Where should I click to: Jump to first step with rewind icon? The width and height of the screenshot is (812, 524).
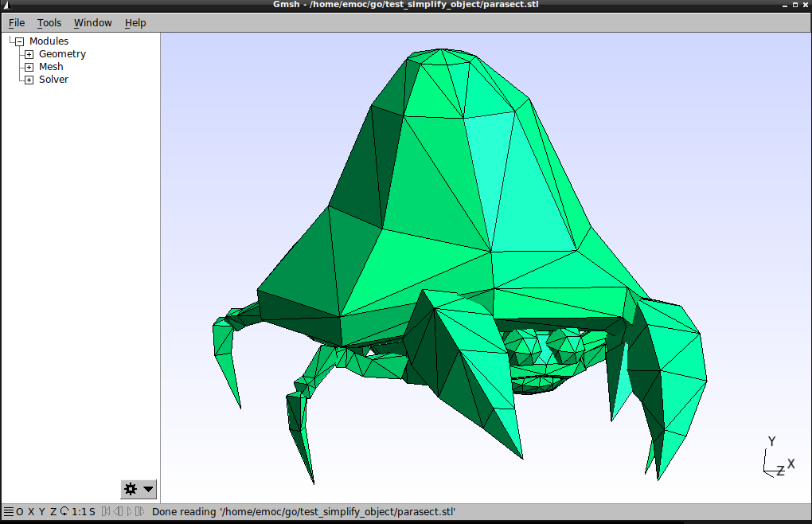click(x=106, y=511)
